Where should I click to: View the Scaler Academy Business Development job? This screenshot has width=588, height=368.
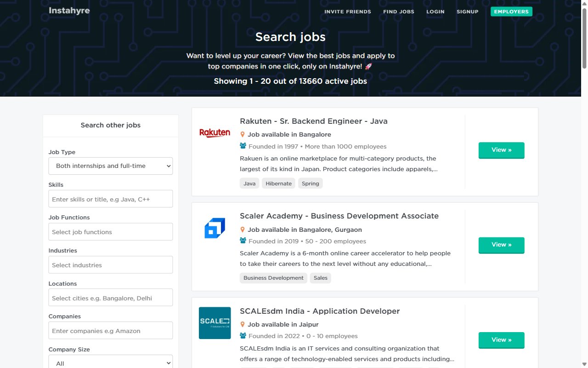502,245
